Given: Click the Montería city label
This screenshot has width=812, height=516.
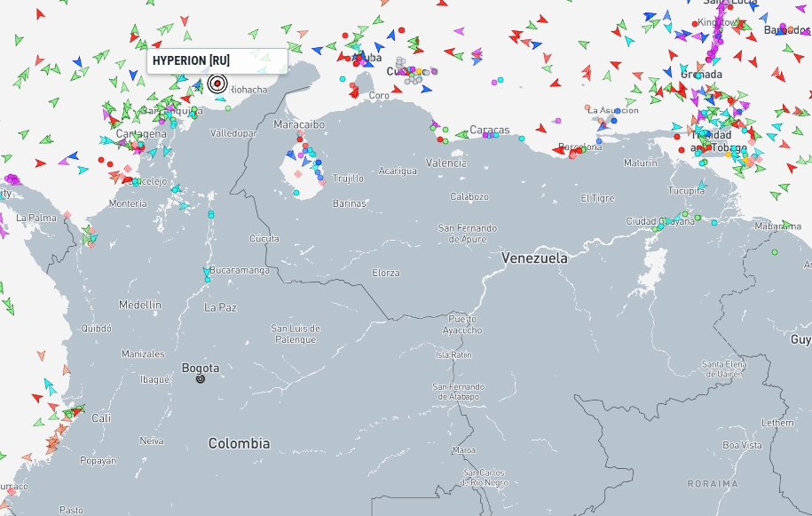Looking at the screenshot, I should pyautogui.click(x=128, y=203).
